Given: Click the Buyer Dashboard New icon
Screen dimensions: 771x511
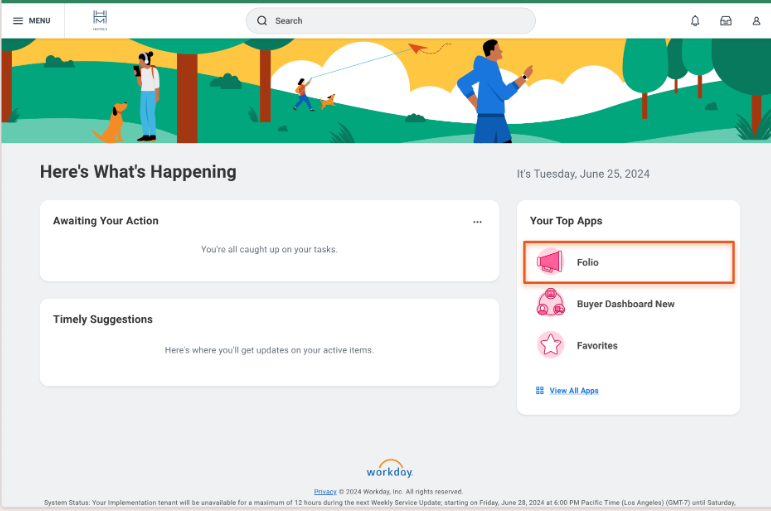Looking at the screenshot, I should [550, 303].
